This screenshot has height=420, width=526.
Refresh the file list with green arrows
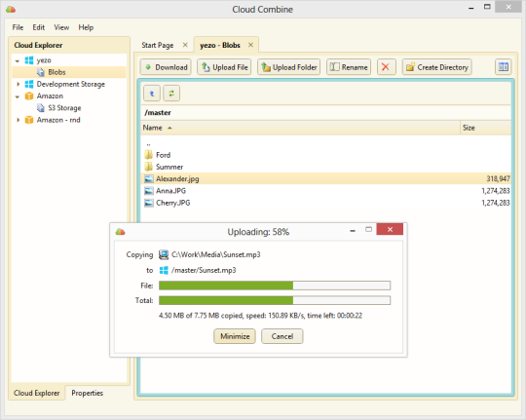[171, 94]
